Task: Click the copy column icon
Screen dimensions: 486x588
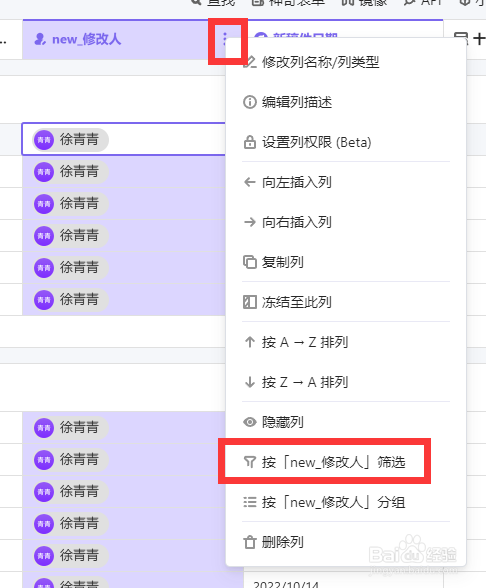Action: (x=250, y=262)
